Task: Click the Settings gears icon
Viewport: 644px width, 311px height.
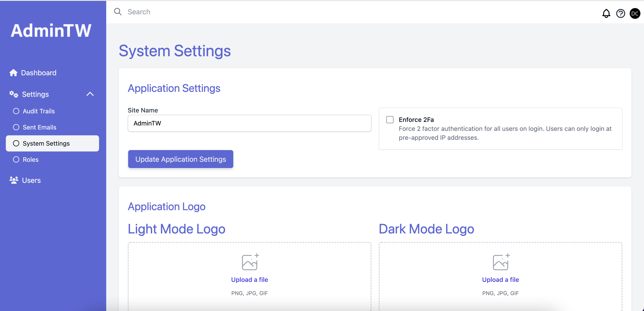Action: tap(14, 94)
